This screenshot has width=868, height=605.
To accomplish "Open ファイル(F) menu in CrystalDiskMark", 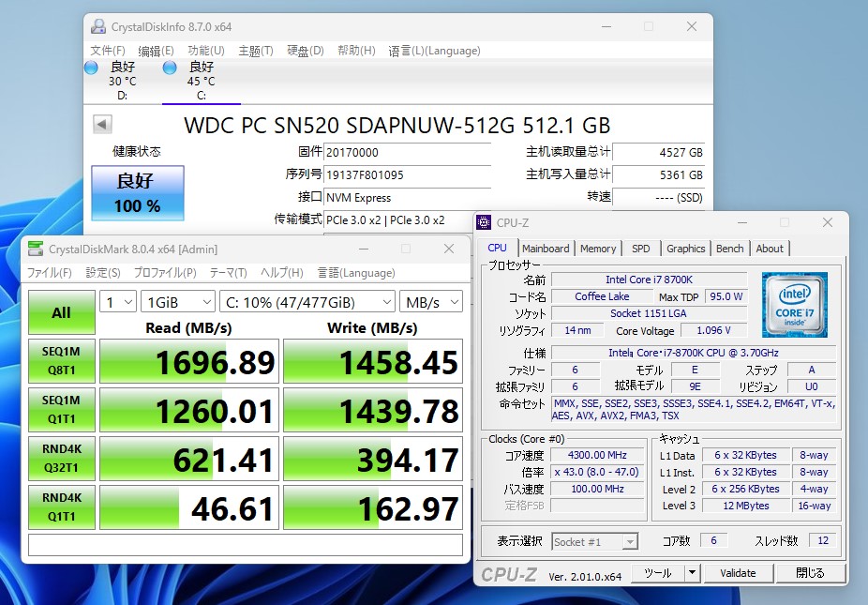I will [50, 273].
